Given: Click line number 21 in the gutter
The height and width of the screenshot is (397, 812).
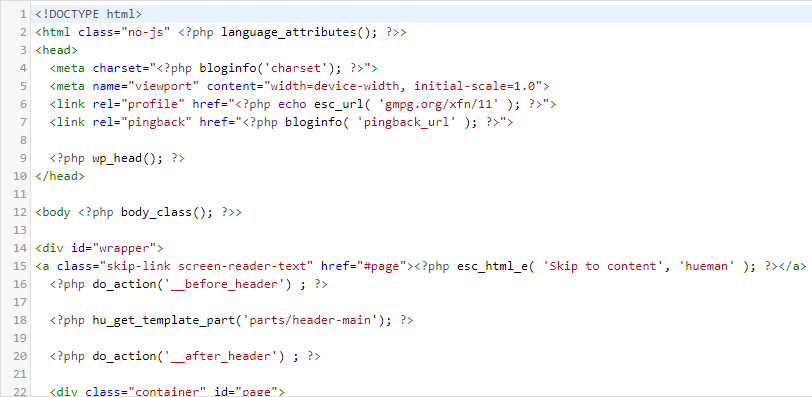Looking at the screenshot, I should [20, 374].
